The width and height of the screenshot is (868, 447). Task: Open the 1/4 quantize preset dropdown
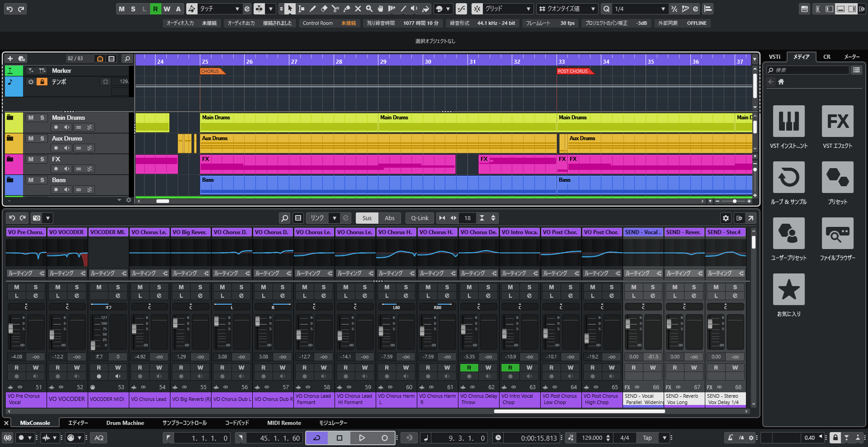click(x=663, y=9)
